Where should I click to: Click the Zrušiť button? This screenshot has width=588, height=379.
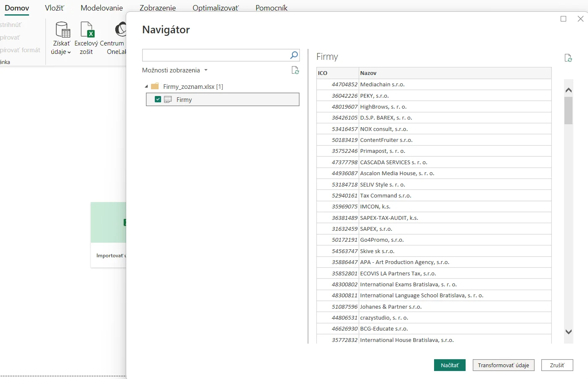pyautogui.click(x=557, y=365)
